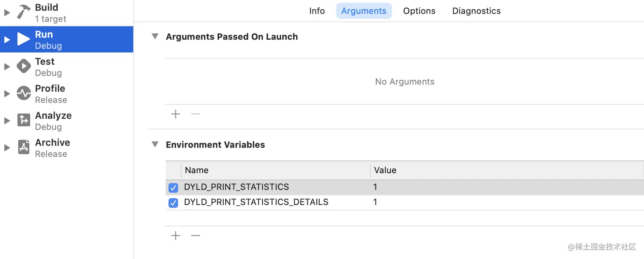Click the Build hammer icon

23,12
